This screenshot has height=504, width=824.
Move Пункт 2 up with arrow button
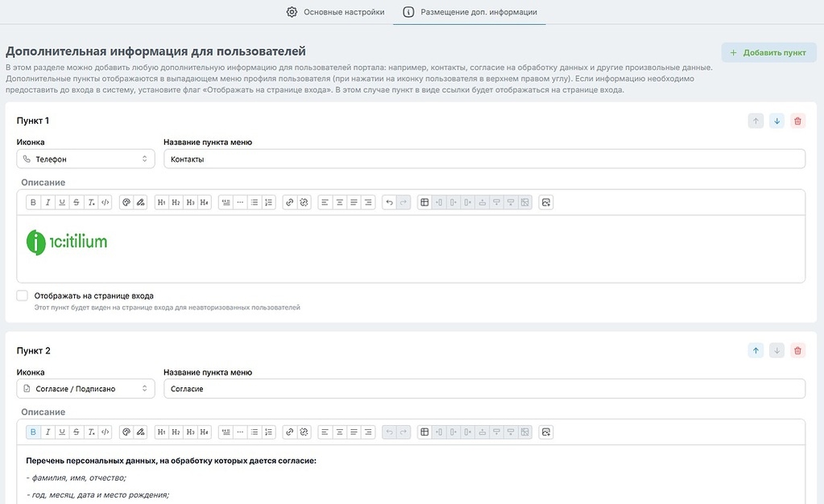click(x=756, y=350)
